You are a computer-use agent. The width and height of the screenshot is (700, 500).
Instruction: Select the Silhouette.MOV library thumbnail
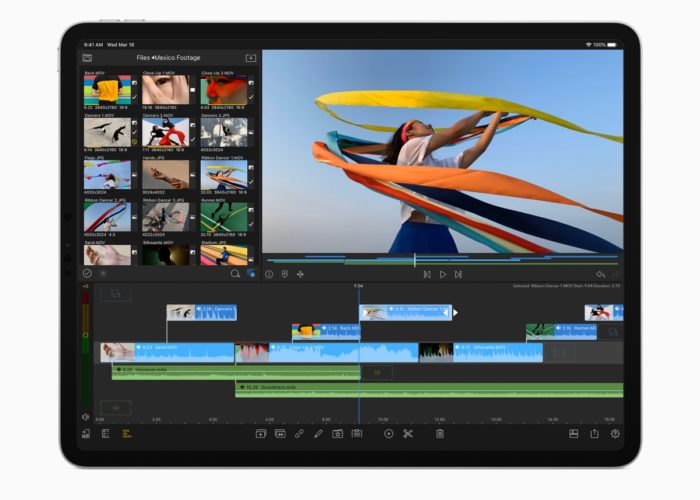(x=165, y=255)
